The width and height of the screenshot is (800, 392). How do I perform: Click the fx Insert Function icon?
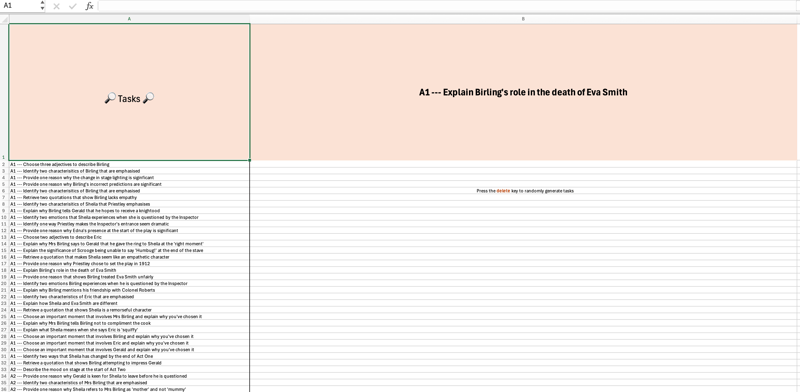(x=89, y=6)
